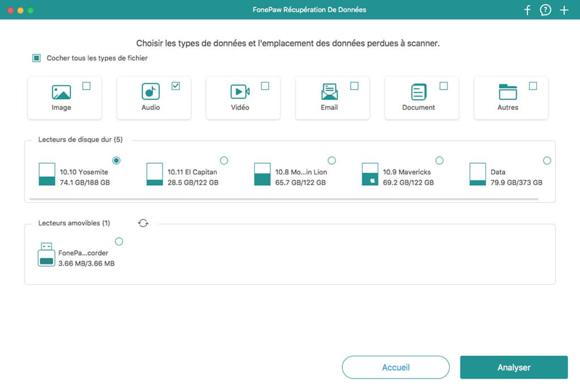Click the Data disk icon
This screenshot has height=392, width=580.
pos(477,174)
